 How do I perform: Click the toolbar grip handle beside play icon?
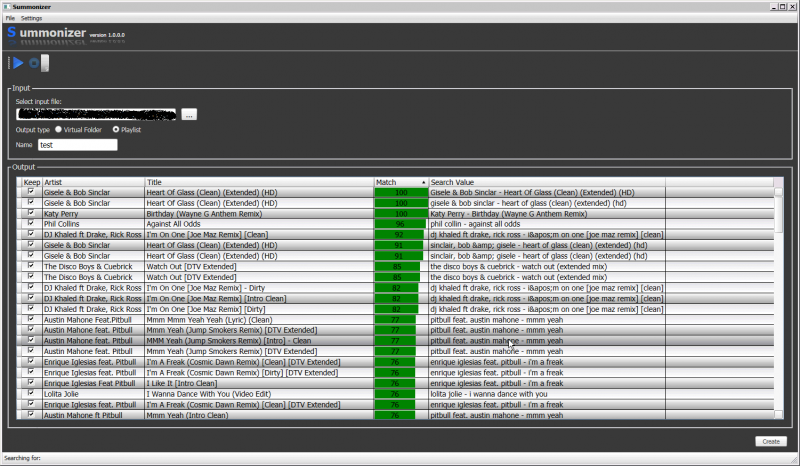(9, 63)
